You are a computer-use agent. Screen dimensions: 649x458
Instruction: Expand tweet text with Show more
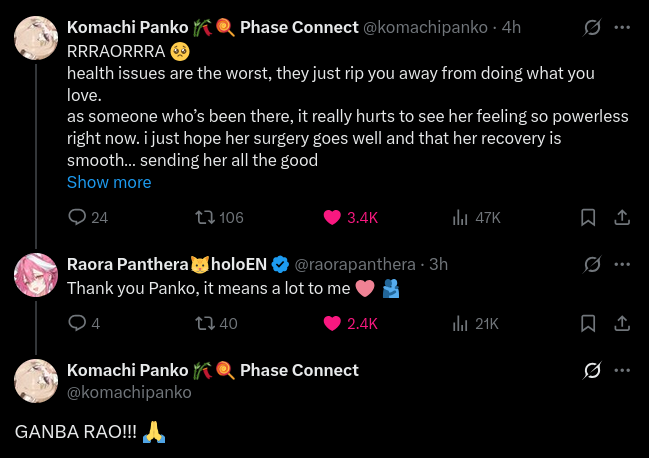coord(109,182)
